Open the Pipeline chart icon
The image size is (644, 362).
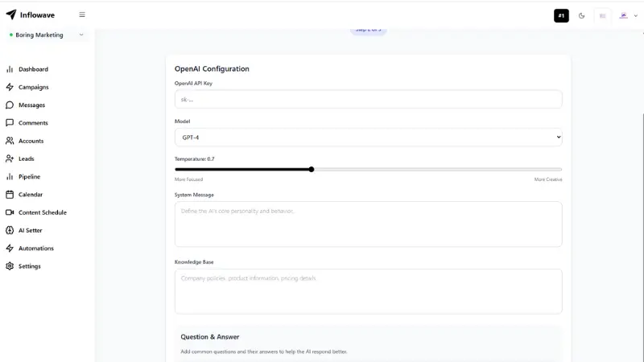pyautogui.click(x=10, y=176)
